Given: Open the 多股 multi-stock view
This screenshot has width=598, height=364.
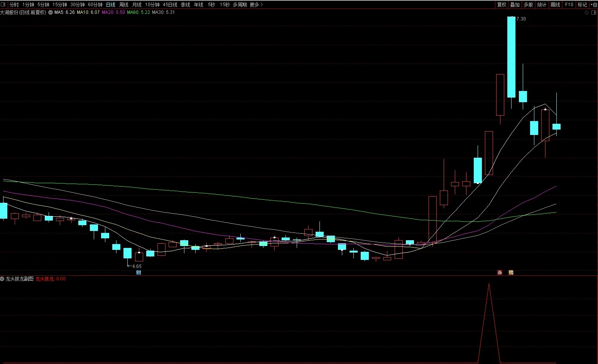Looking at the screenshot, I should tap(528, 5).
